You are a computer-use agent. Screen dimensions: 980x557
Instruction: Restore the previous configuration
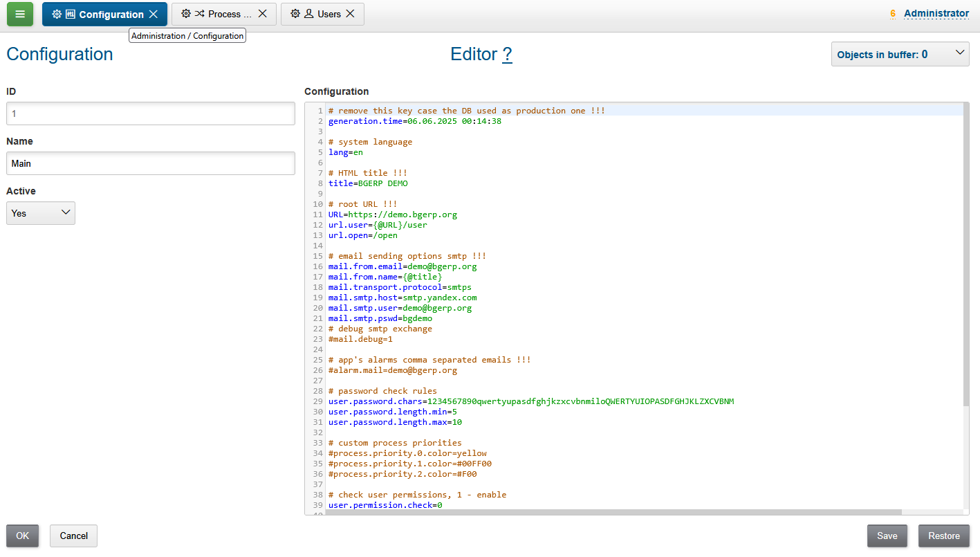coord(943,536)
